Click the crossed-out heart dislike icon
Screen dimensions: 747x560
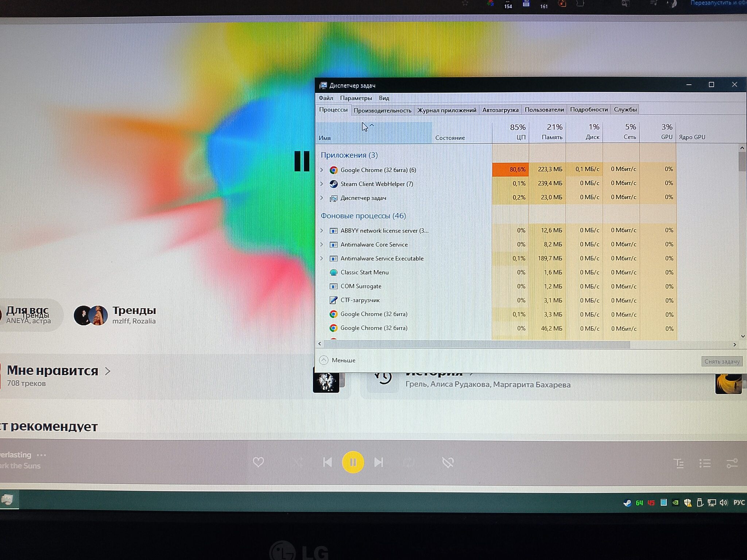tap(448, 463)
